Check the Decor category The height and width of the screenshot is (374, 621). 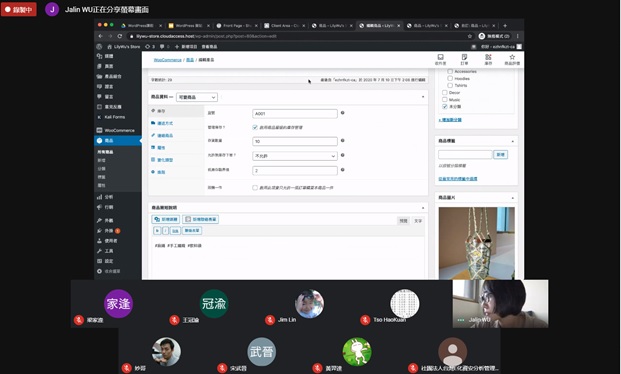[444, 92]
